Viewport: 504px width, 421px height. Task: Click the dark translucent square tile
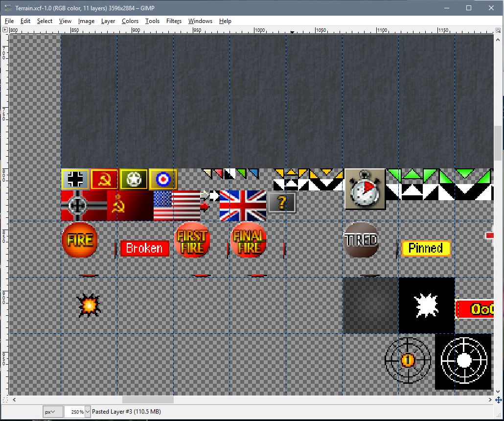370,305
